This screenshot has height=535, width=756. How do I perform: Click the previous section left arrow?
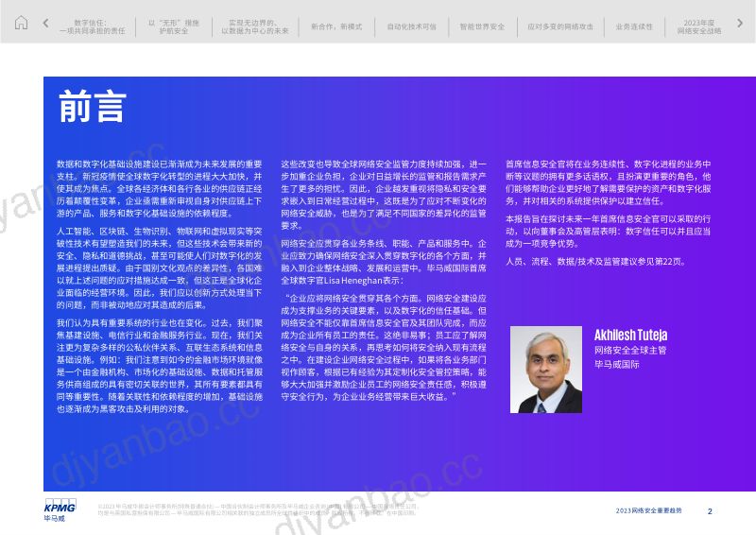tap(45, 23)
